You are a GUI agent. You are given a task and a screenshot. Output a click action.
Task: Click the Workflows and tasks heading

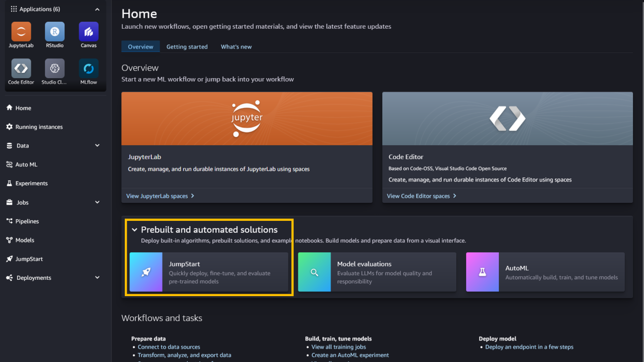click(162, 318)
